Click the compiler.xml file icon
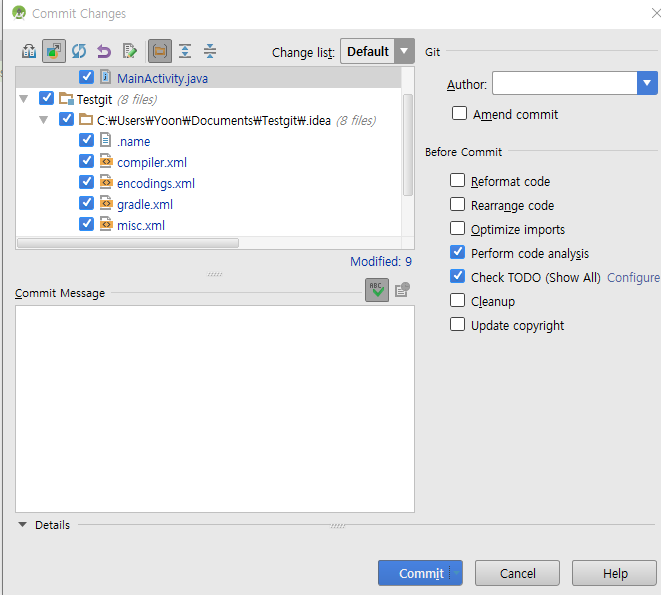The width and height of the screenshot is (661, 595). (106, 162)
